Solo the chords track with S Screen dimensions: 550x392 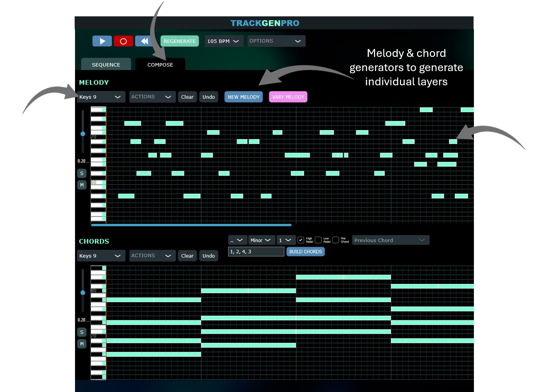[x=82, y=332]
